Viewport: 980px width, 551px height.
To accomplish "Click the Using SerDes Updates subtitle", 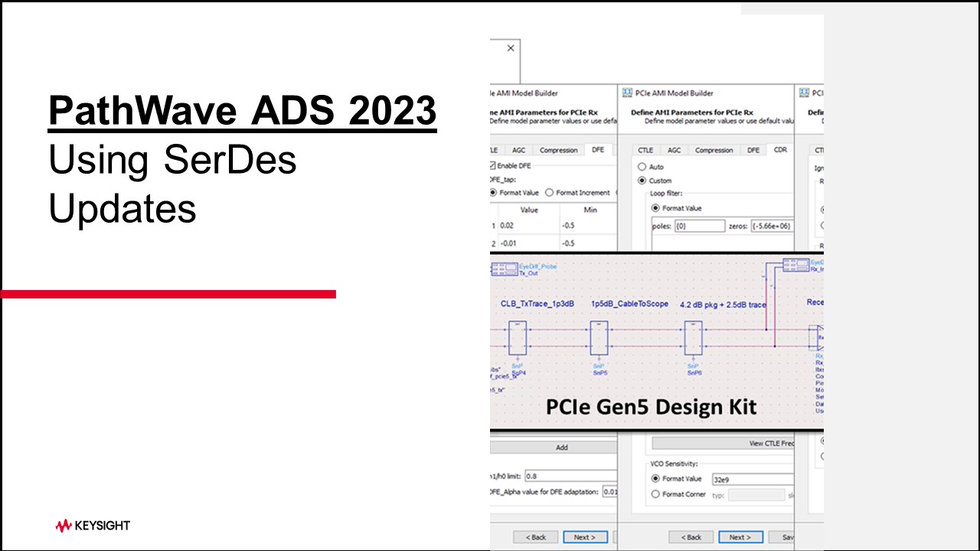I will pyautogui.click(x=173, y=184).
